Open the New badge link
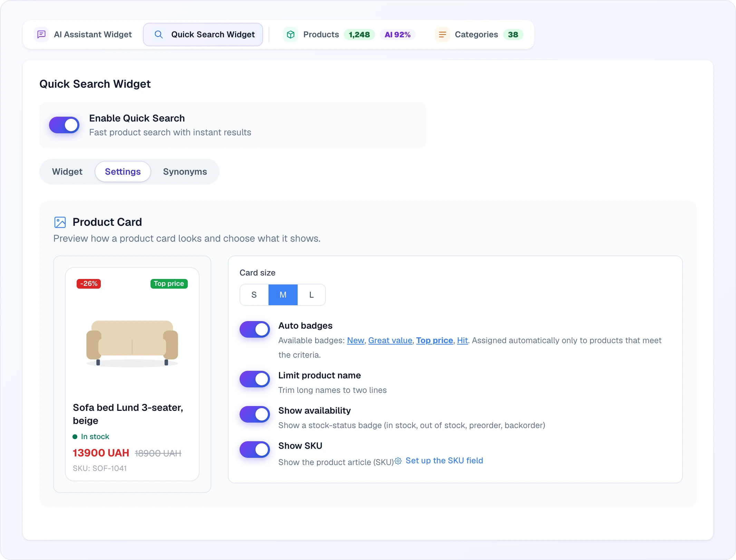 click(356, 340)
